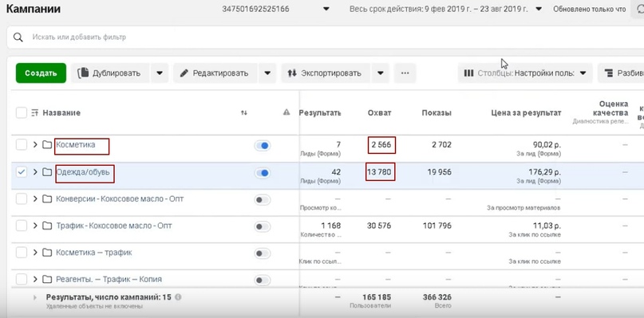Expand the results summary row arrow

(35, 297)
